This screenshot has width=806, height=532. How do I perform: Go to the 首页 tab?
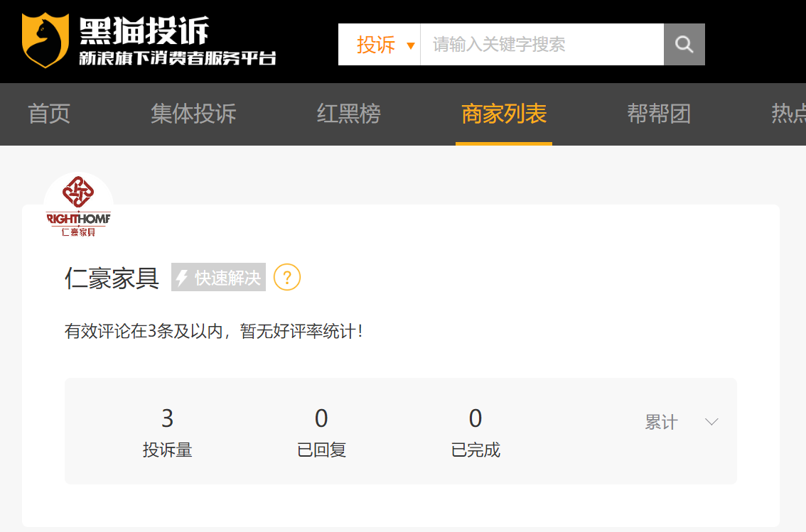coord(49,114)
